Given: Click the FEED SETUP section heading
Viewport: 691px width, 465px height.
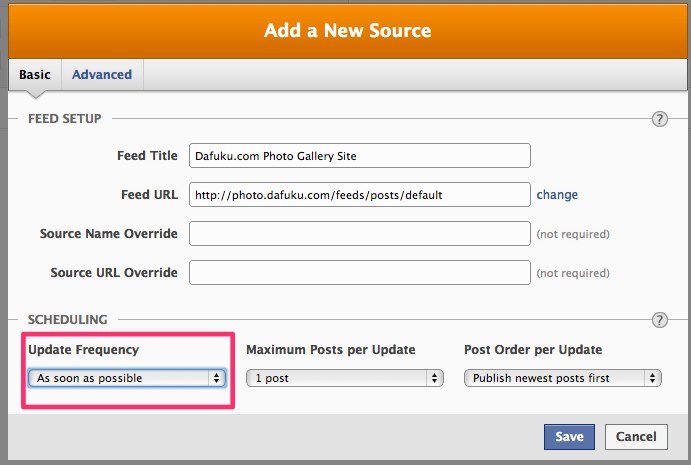Looking at the screenshot, I should [x=64, y=119].
